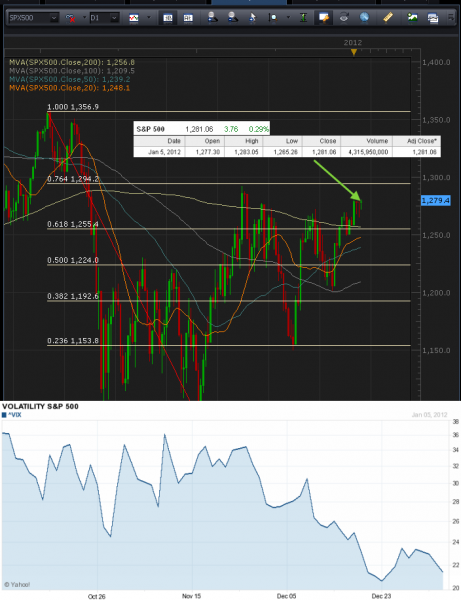Click the chart type line icon
This screenshot has width=461, height=600.
[x=134, y=18]
